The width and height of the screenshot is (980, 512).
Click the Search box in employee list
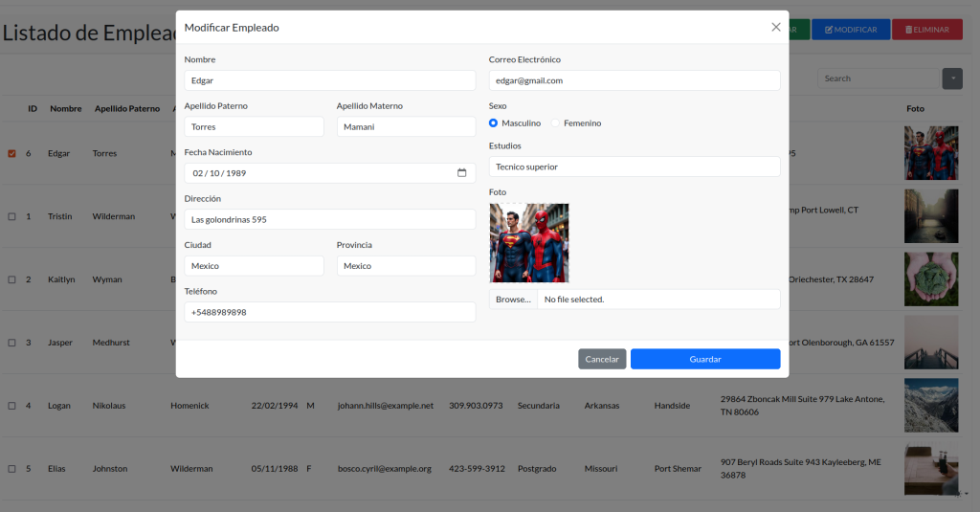coord(879,78)
